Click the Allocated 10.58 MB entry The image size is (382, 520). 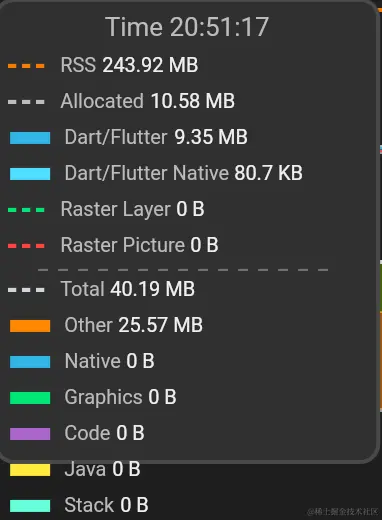pos(148,101)
